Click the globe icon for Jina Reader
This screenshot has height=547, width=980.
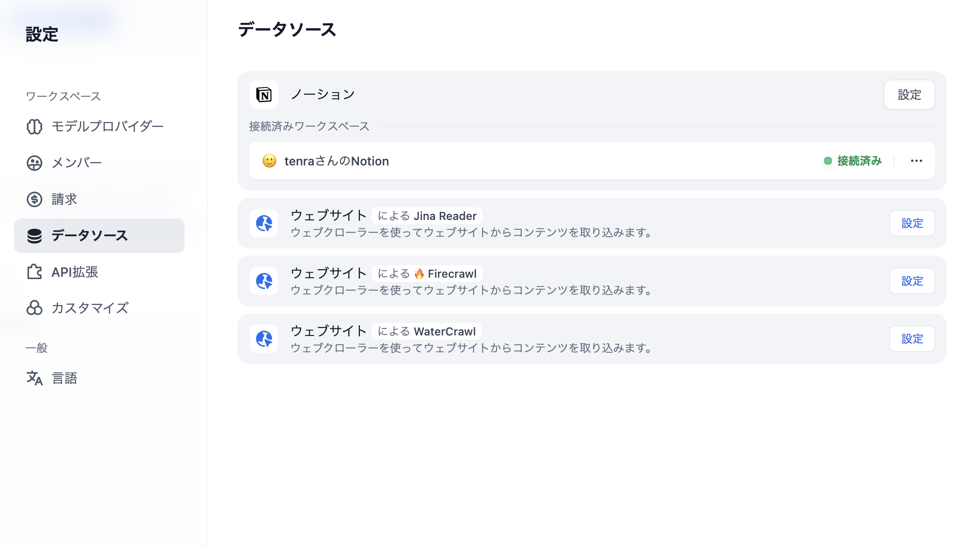tap(264, 223)
